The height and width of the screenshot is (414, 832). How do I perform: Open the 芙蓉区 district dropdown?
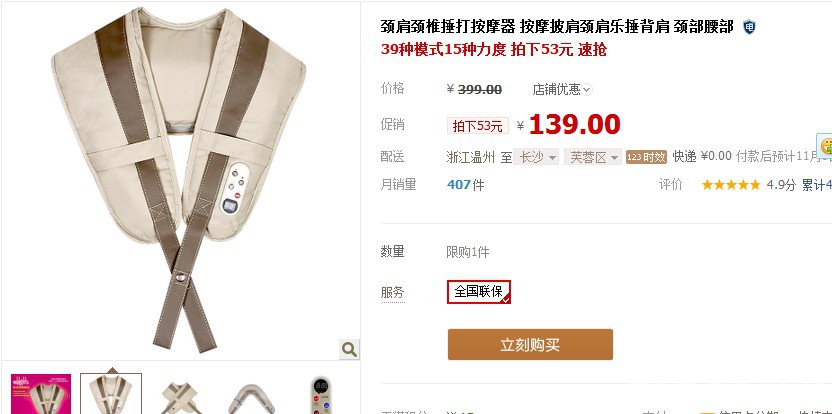click(x=593, y=157)
